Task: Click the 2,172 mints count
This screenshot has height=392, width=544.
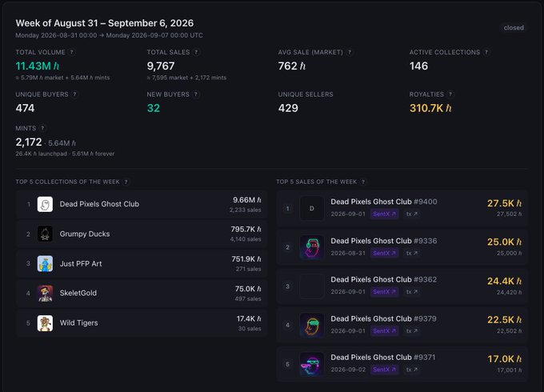Action: (29, 142)
